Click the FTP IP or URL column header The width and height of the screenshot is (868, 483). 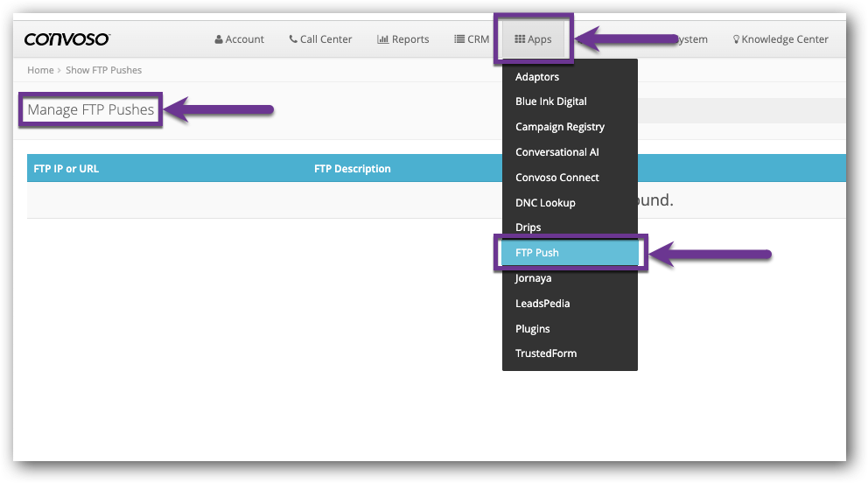tap(66, 169)
